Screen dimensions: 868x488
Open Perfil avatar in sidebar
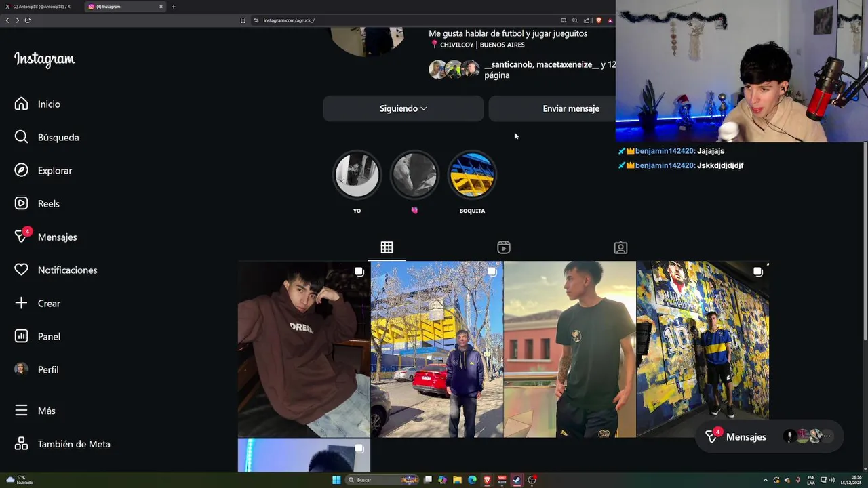point(22,369)
